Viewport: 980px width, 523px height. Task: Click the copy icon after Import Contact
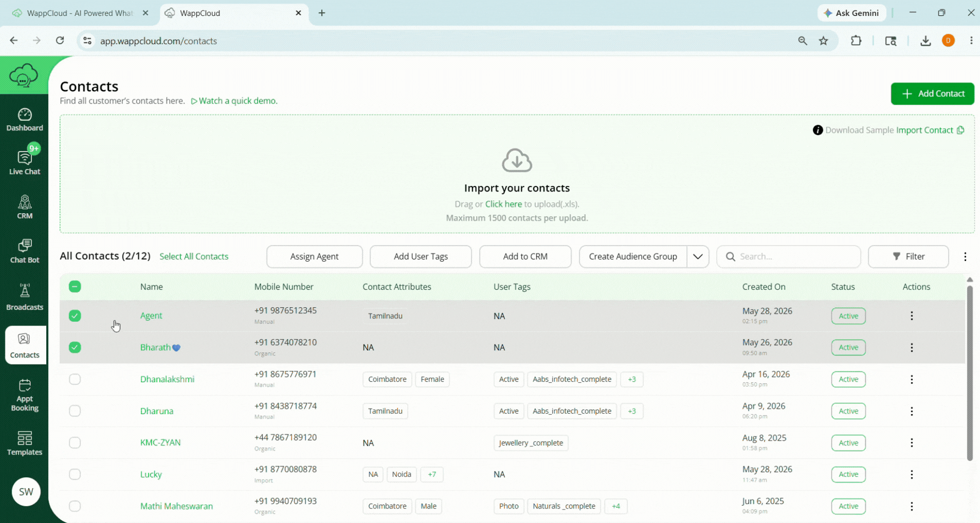pyautogui.click(x=960, y=130)
